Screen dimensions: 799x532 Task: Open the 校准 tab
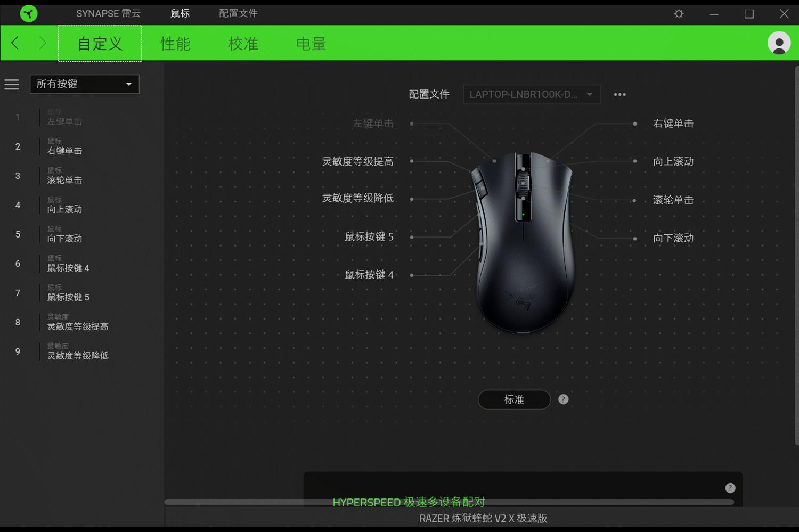(243, 44)
